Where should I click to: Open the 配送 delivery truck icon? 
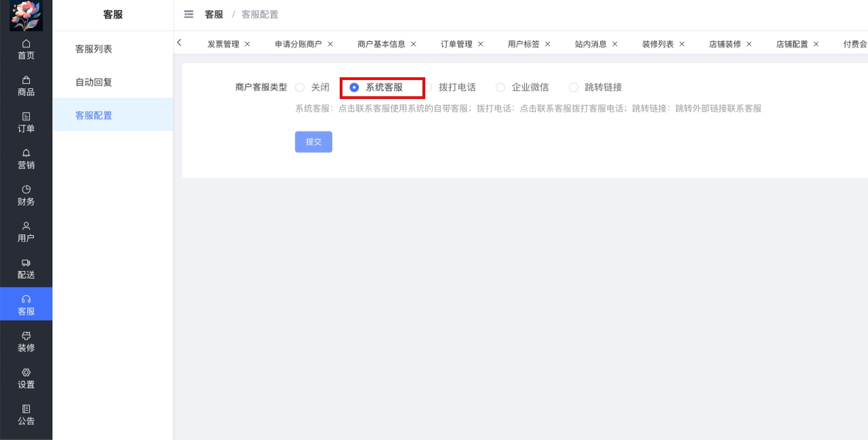26,269
